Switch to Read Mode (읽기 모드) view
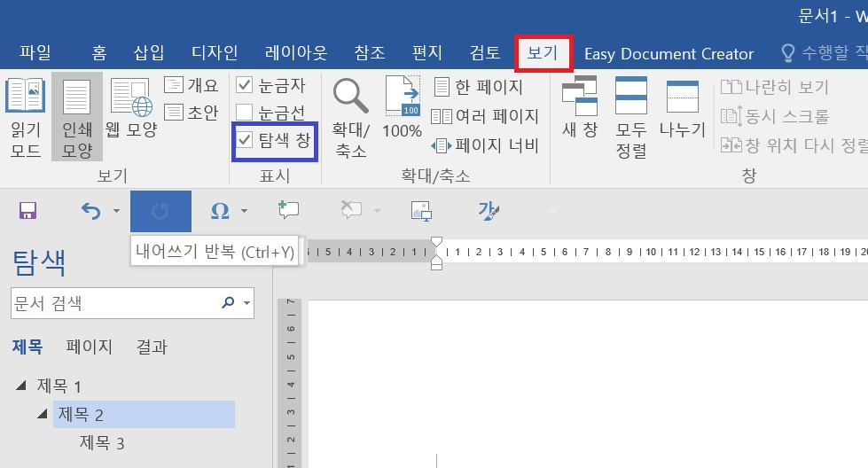The image size is (868, 468). (x=26, y=117)
